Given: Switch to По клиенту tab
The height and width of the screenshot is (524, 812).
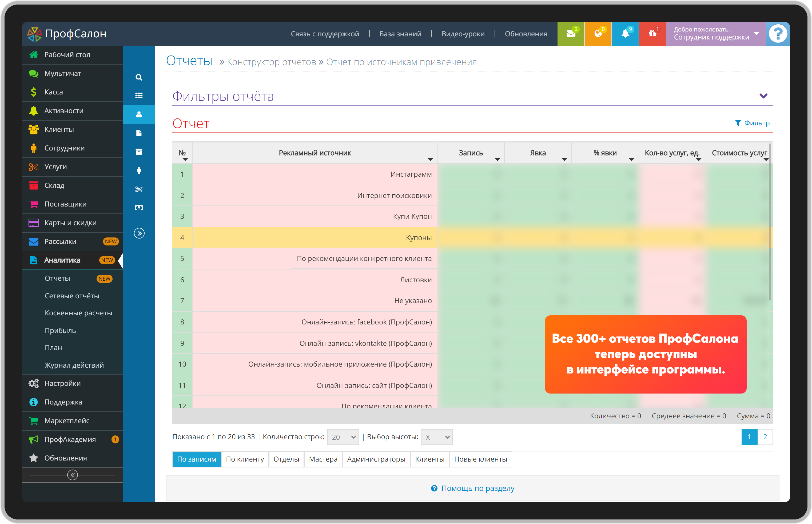Looking at the screenshot, I should [x=245, y=459].
